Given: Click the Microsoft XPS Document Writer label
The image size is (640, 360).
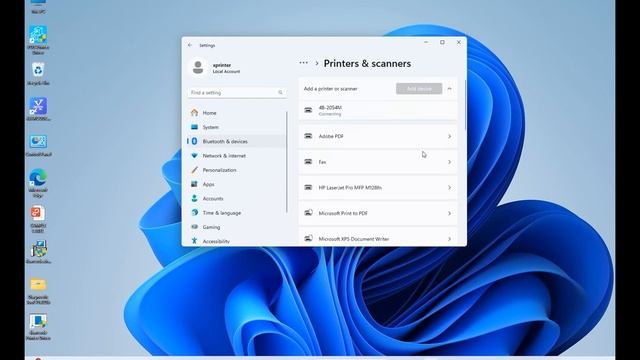Looking at the screenshot, I should point(353,239).
